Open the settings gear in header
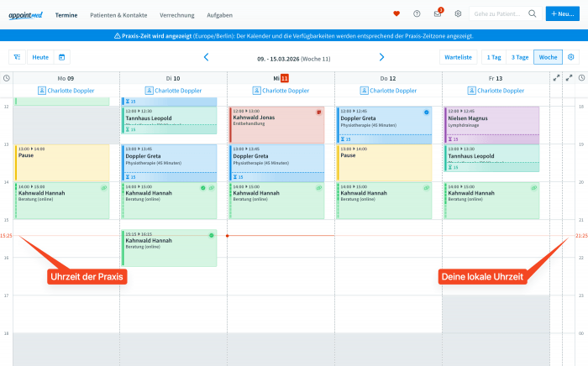This screenshot has width=588, height=366. [x=458, y=14]
